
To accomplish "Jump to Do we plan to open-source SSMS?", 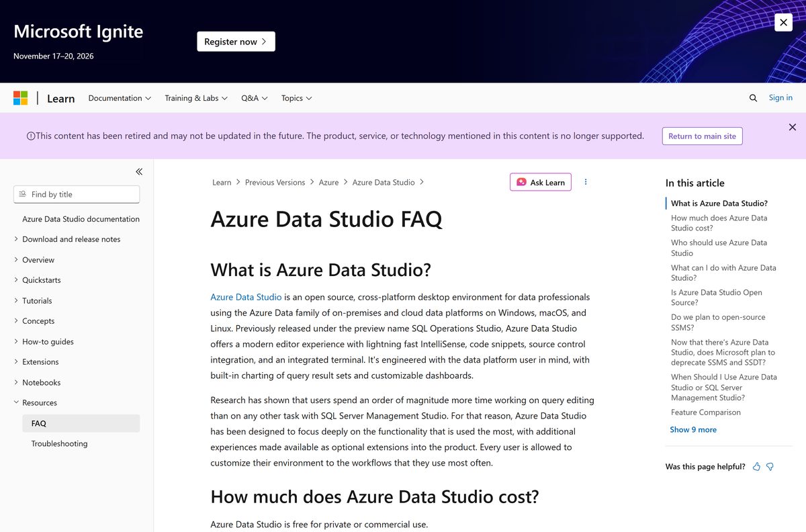I will (718, 322).
